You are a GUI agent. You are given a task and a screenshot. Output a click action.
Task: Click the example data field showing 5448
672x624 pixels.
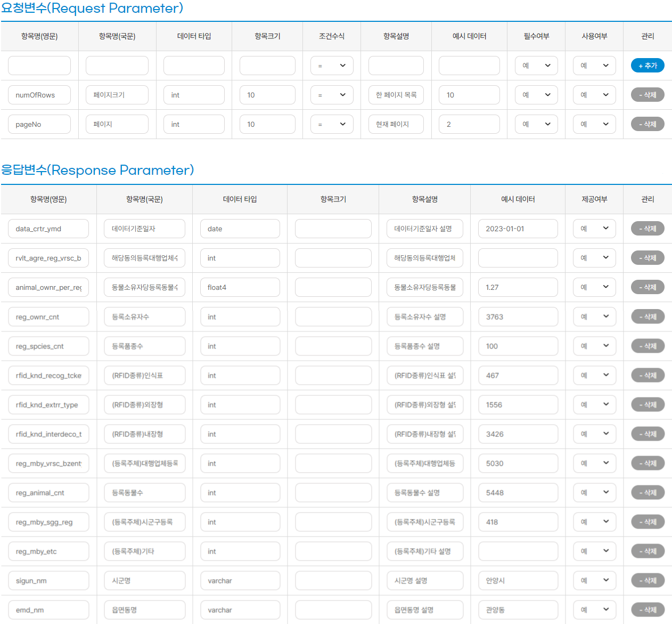click(x=518, y=492)
